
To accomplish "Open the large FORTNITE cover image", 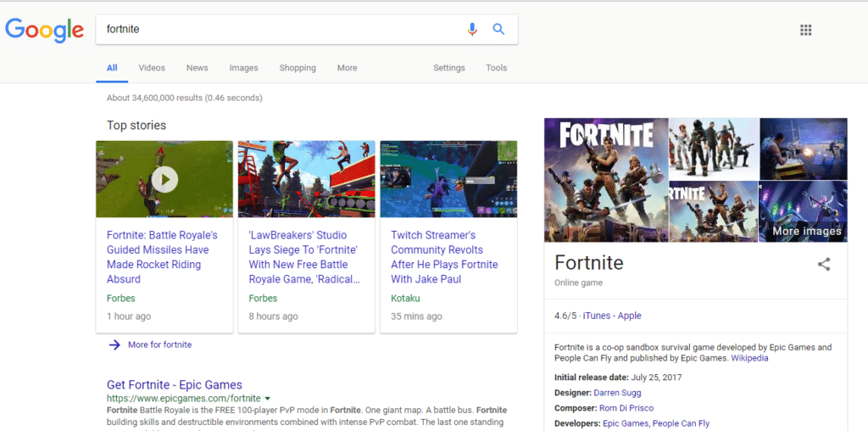I will [606, 180].
